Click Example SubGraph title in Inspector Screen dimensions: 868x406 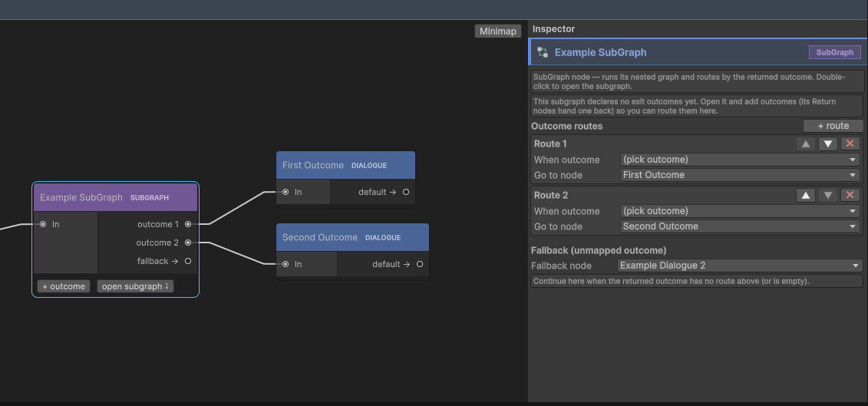601,53
